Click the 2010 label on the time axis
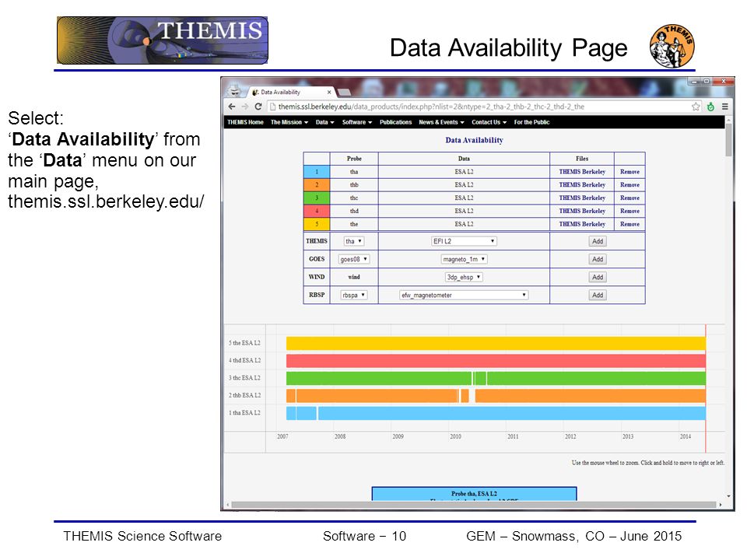Image resolution: width=747 pixels, height=560 pixels. (455, 436)
